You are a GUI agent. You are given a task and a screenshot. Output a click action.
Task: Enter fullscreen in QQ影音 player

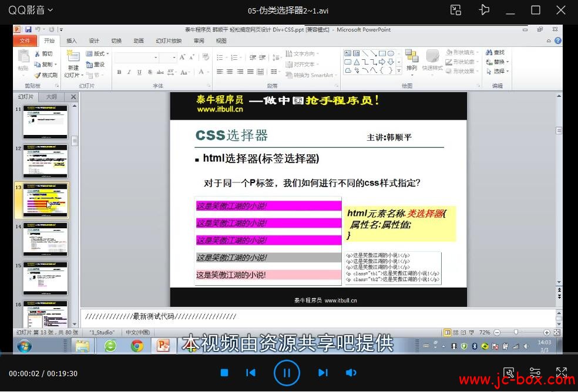[562, 373]
